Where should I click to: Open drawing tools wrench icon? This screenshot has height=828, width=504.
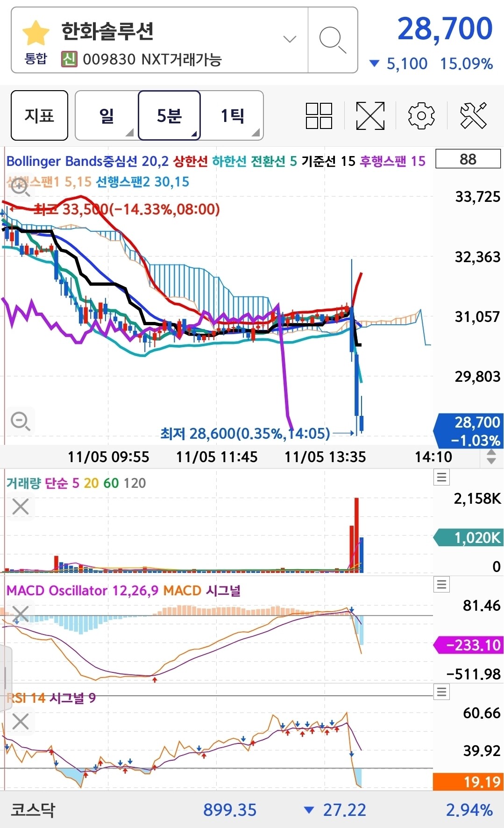473,115
